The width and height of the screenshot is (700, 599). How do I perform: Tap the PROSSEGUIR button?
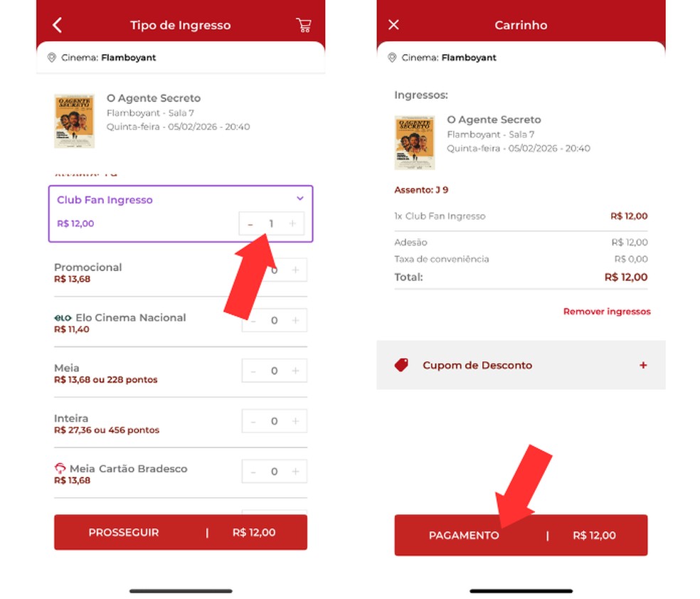[x=181, y=532]
